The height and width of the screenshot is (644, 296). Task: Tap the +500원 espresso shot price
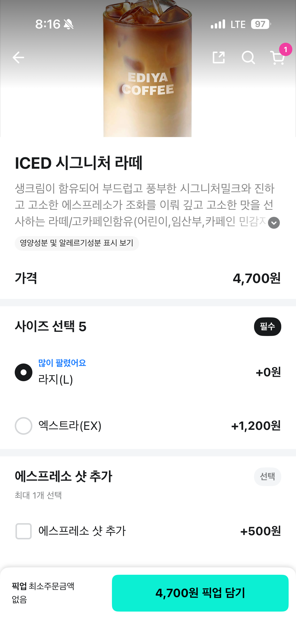click(260, 531)
